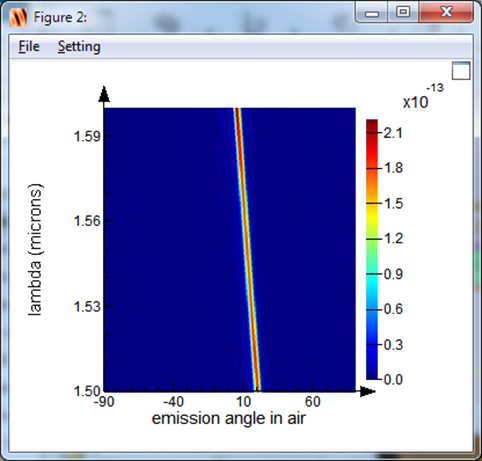This screenshot has width=482, height=461.
Task: Click the 1.56 y-axis tick label
Action: 87,221
